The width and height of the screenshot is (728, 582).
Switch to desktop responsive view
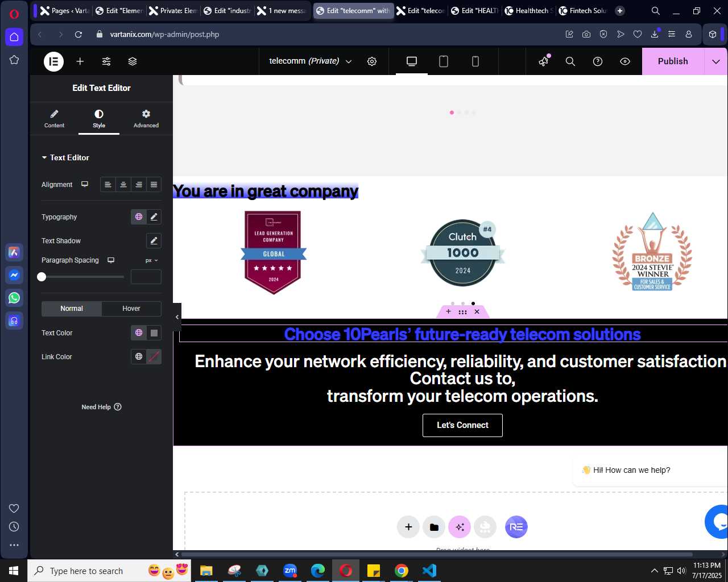click(x=412, y=61)
